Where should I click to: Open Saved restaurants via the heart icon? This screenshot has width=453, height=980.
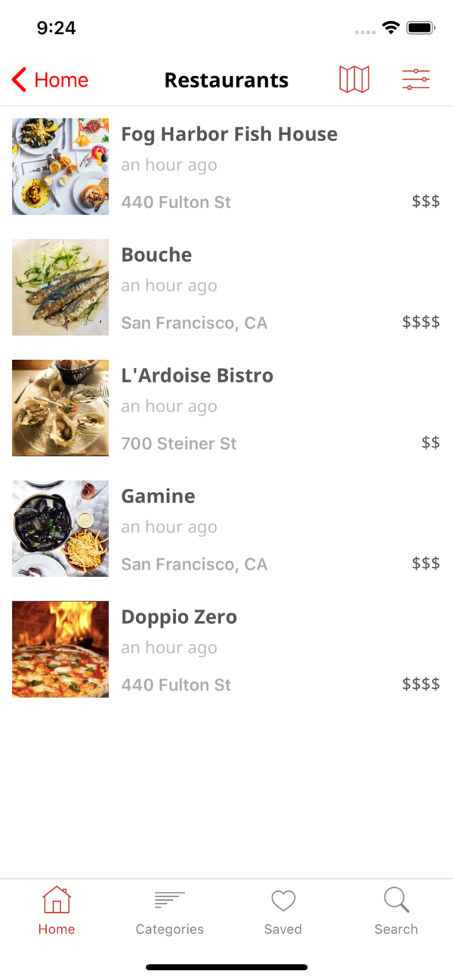(x=282, y=899)
